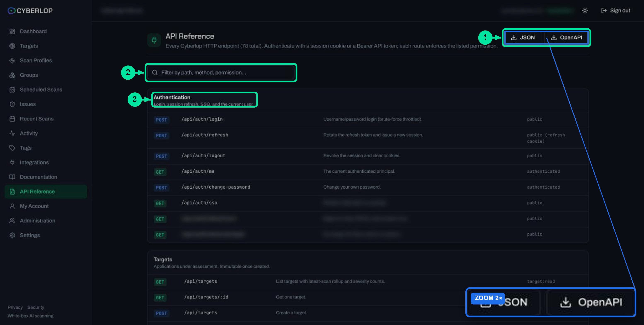The width and height of the screenshot is (644, 325).
Task: Click the Documentation book icon
Action: [12, 177]
